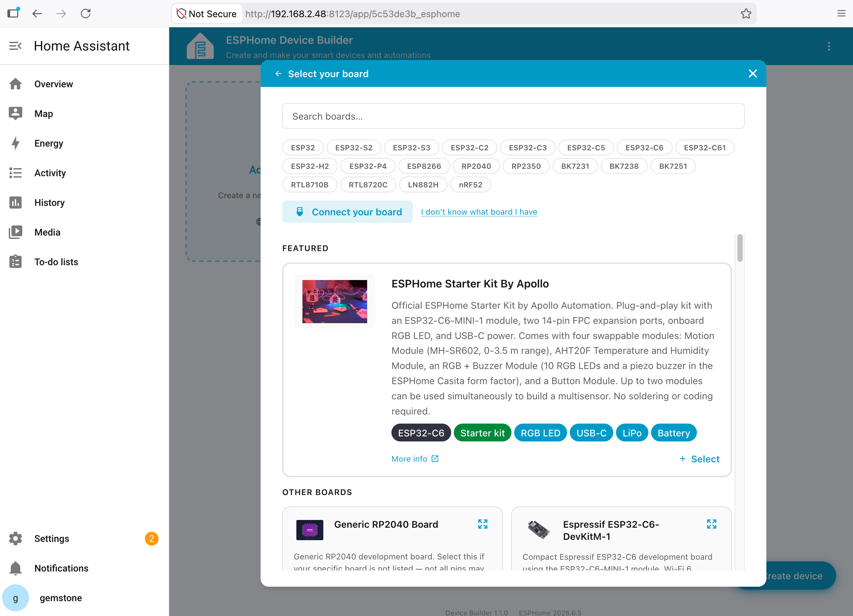Click the board list scrollbar
The image size is (853, 616).
pyautogui.click(x=740, y=248)
